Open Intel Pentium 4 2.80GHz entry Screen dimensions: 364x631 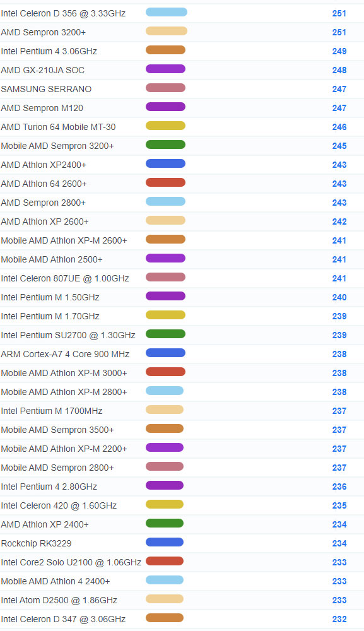(49, 486)
